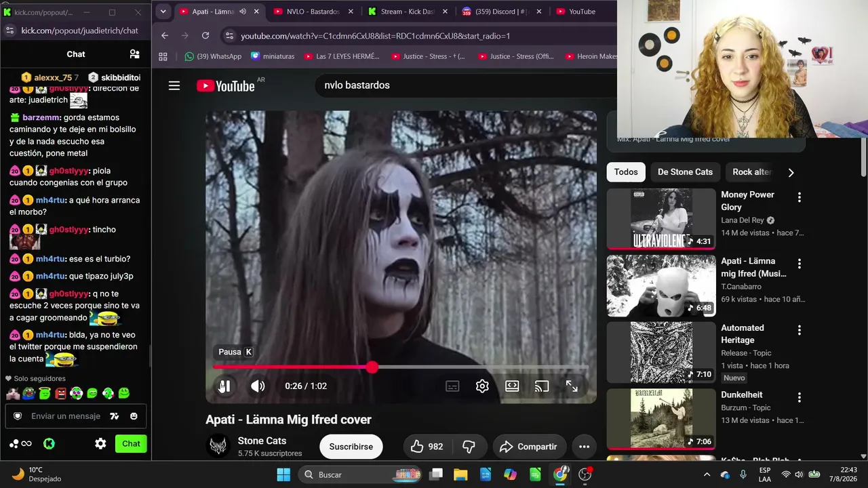This screenshot has height=488, width=868.
Task: Show the Kick chat user list
Action: 134,54
